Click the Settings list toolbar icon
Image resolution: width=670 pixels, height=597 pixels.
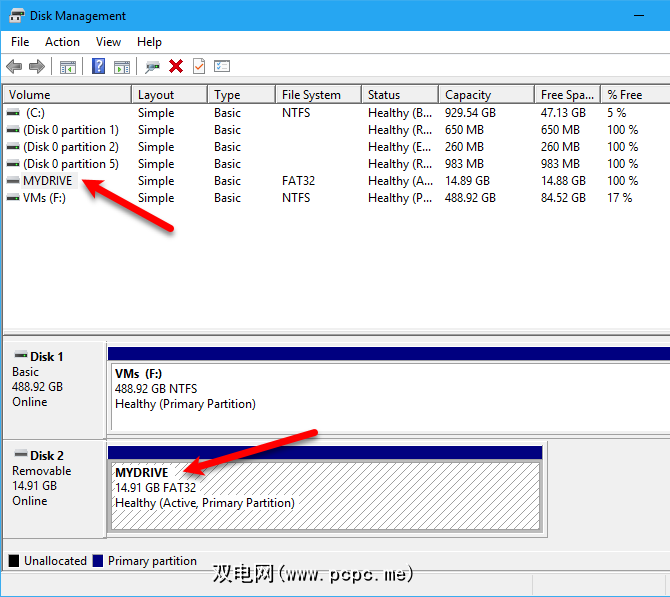click(222, 66)
